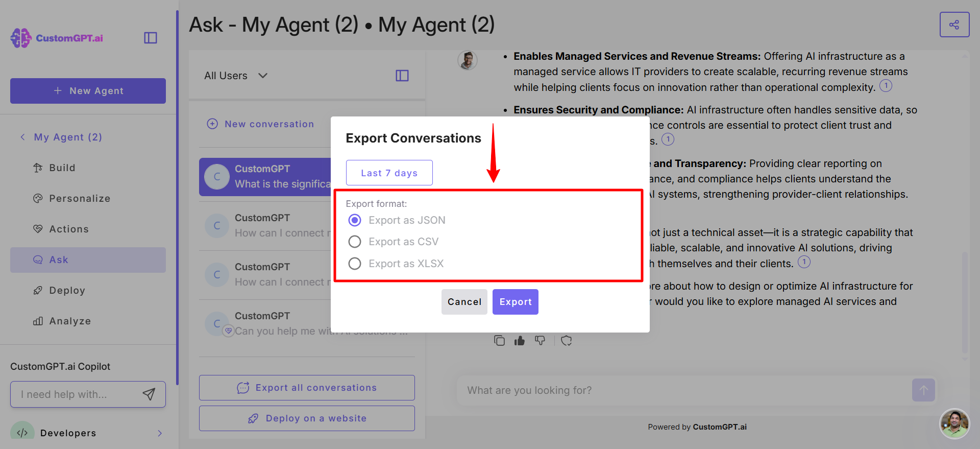Click the chat response scrollbar
The image size is (980, 449).
tap(965, 301)
